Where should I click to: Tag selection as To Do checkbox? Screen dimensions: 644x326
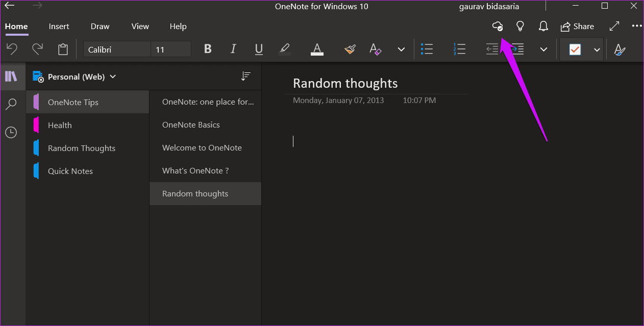click(575, 49)
